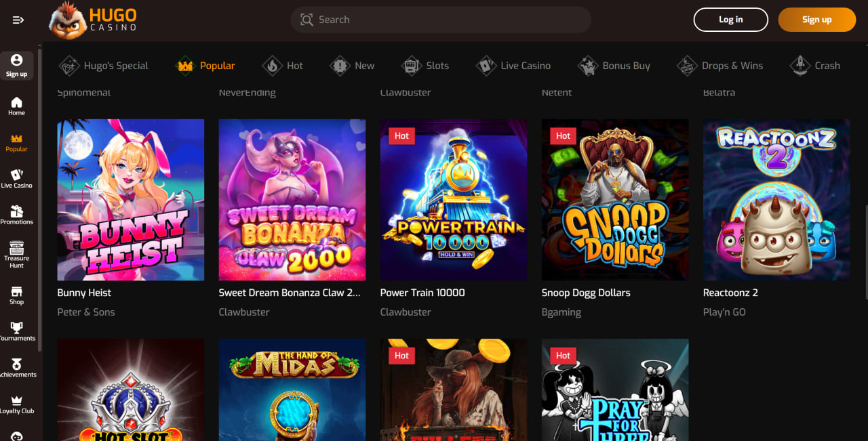Click the Live Casino cards category icon
The height and width of the screenshot is (441, 868).
tap(486, 66)
